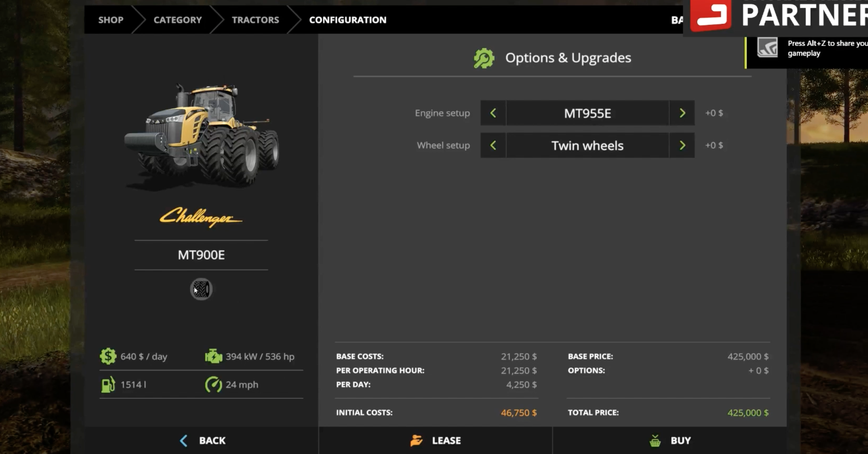Screen dimensions: 868x454
Task: Click the speedometer max speed icon
Action: [x=213, y=385]
